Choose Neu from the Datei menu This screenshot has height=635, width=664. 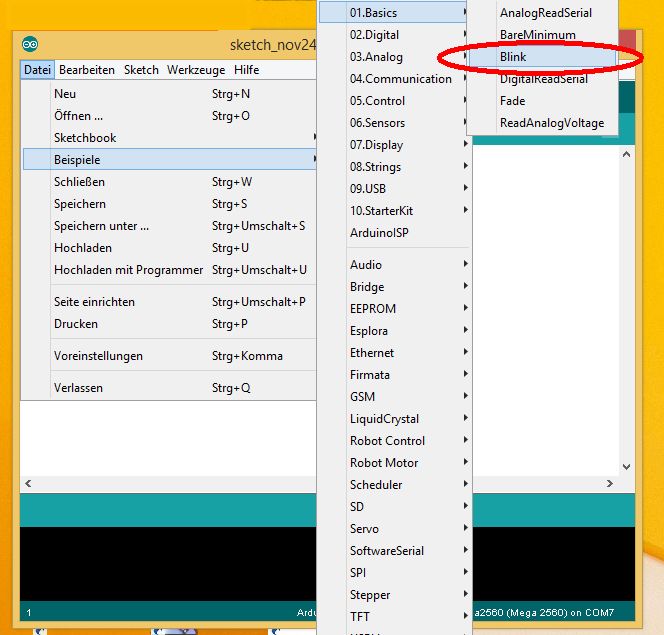(169, 94)
